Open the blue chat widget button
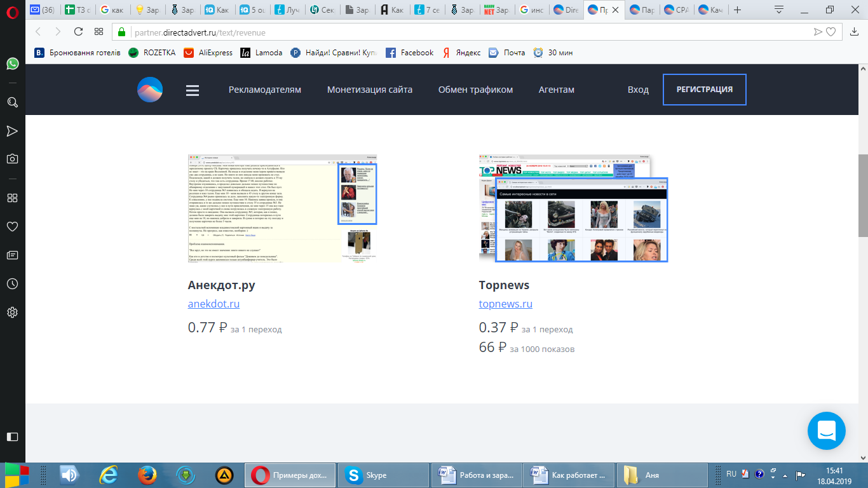The width and height of the screenshot is (868, 488). (827, 431)
